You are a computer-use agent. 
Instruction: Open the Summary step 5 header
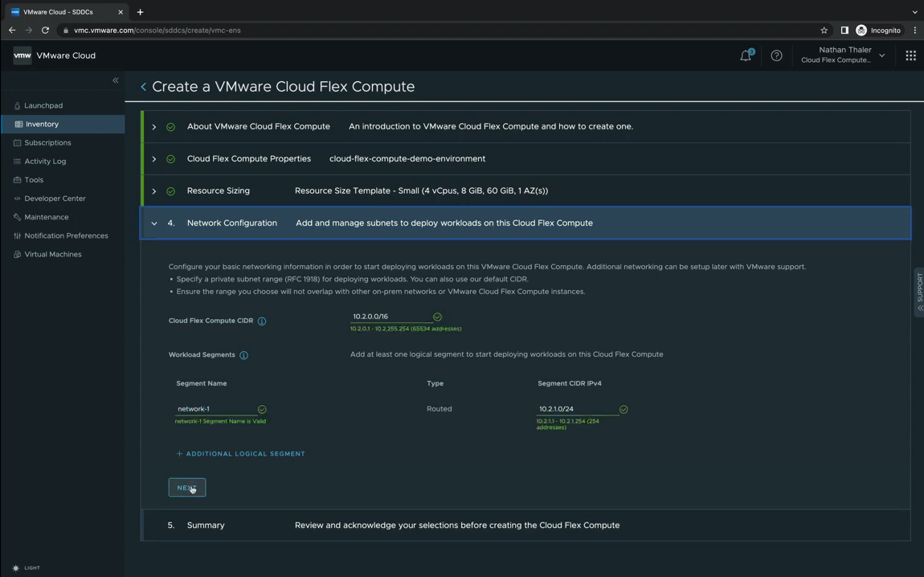pyautogui.click(x=525, y=525)
